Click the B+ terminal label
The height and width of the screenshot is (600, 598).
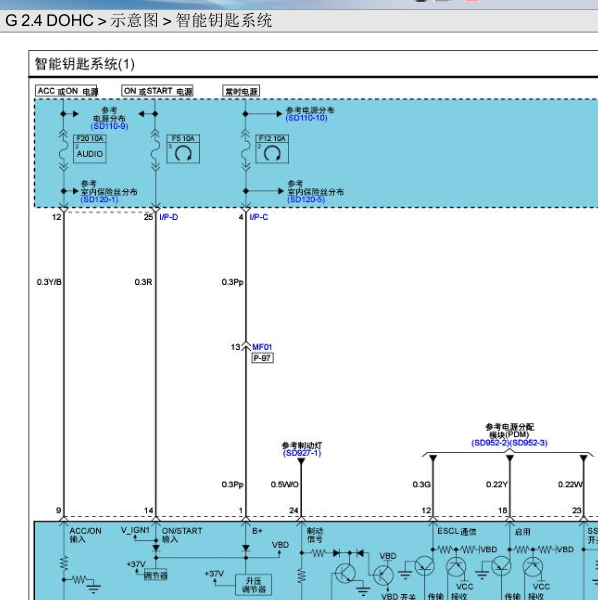[257, 531]
